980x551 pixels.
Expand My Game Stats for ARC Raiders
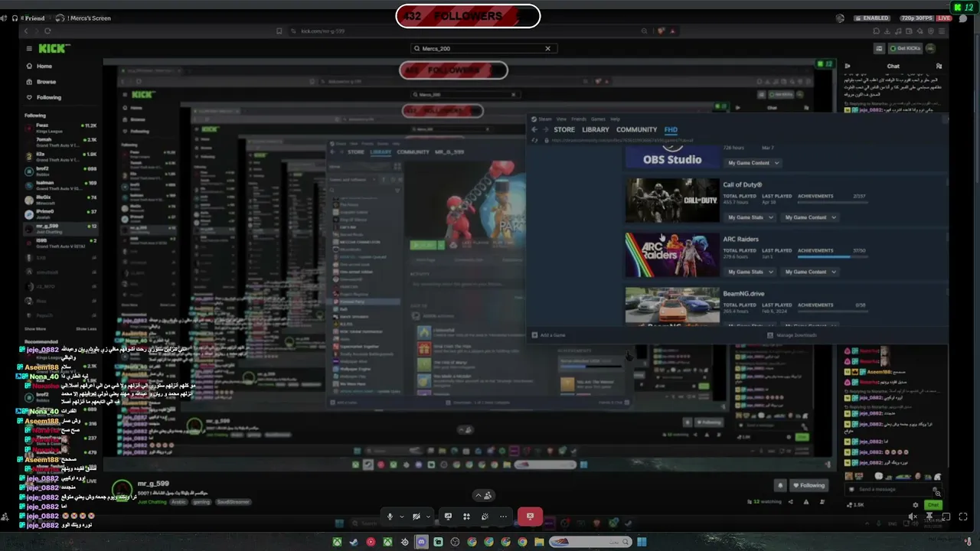(749, 272)
